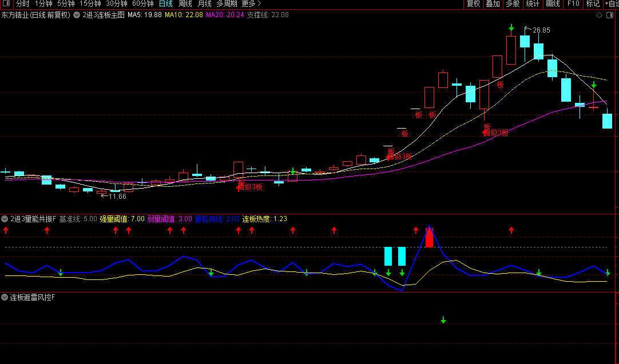This screenshot has height=364, width=619.
Task: Open the 2进3量能共振F indicator dropdown
Action: [x=5, y=219]
